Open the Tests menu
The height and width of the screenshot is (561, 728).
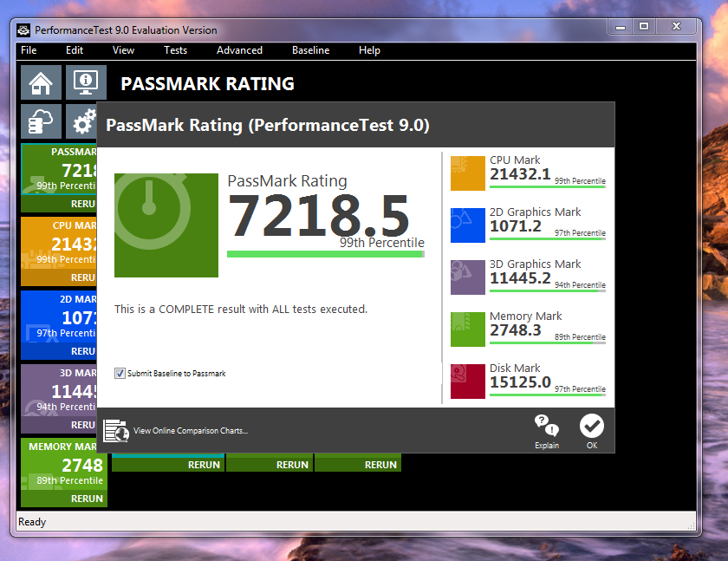[x=175, y=50]
